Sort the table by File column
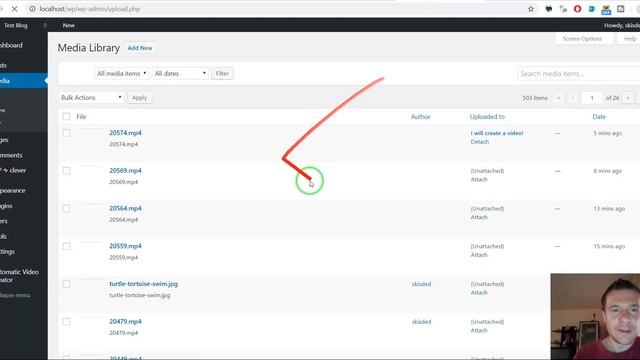This screenshot has width=640, height=360. (x=81, y=117)
